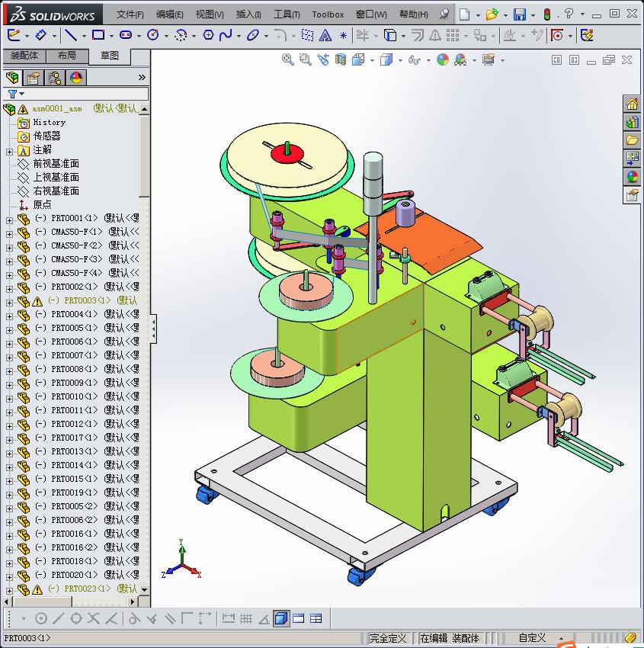The image size is (644, 648).
Task: Open the ConfigurationManager tab
Action: [55, 78]
